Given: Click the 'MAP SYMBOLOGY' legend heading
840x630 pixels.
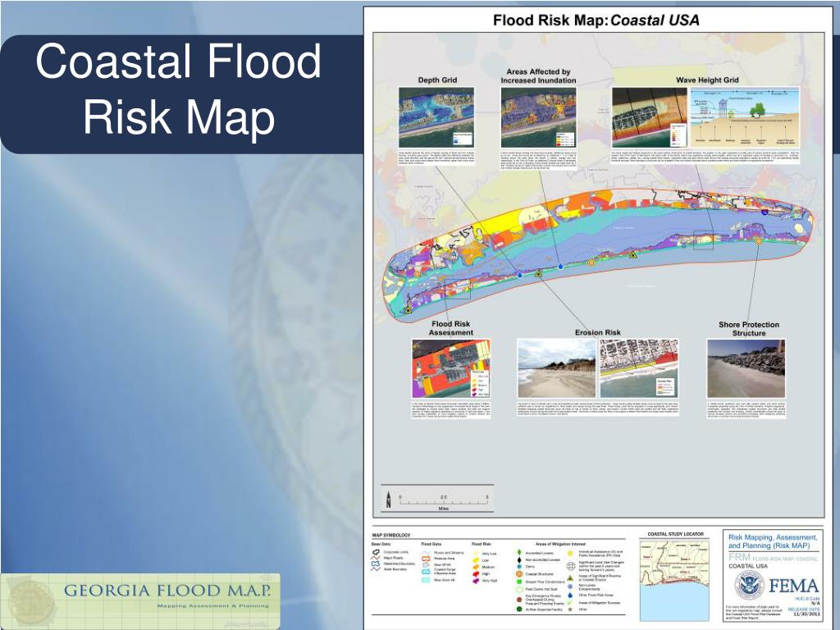Looking at the screenshot, I should (x=391, y=535).
